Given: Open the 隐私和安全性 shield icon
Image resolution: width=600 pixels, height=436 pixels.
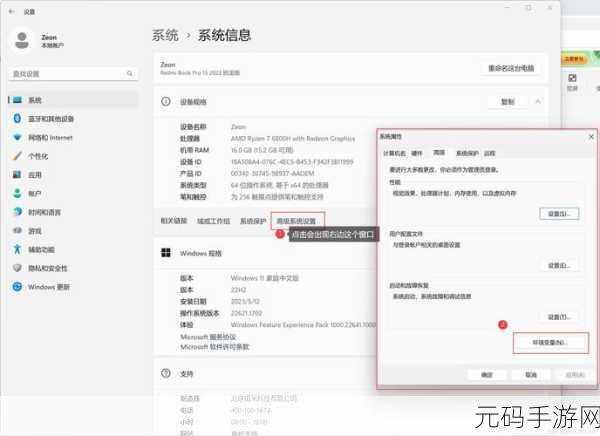Looking at the screenshot, I should [17, 268].
